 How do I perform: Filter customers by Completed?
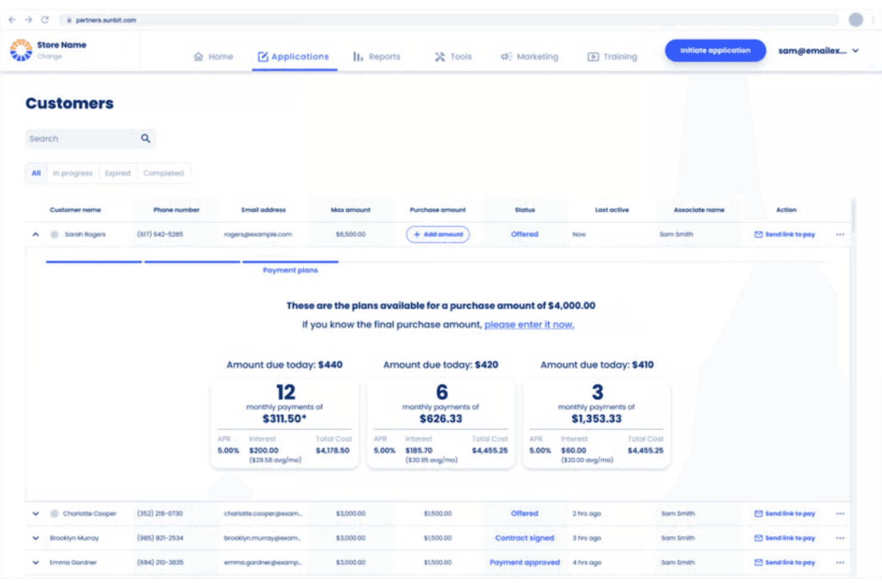coord(163,173)
